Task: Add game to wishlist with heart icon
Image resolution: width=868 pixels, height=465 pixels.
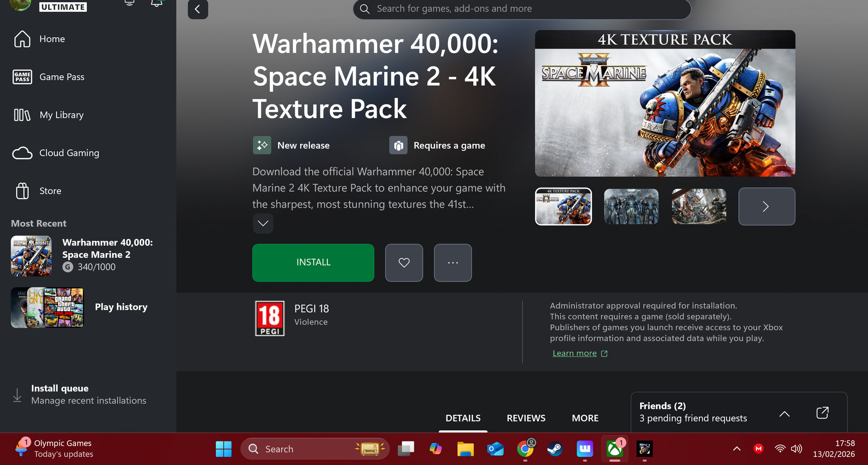Action: [x=404, y=263]
